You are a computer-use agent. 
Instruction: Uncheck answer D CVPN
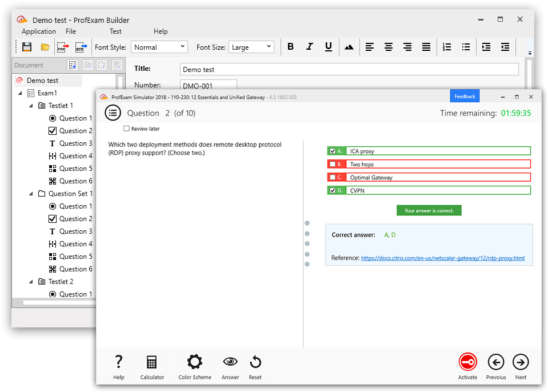333,190
